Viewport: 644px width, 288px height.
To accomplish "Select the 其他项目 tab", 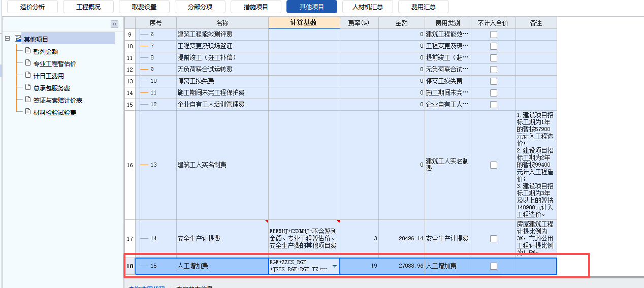I will (x=312, y=7).
